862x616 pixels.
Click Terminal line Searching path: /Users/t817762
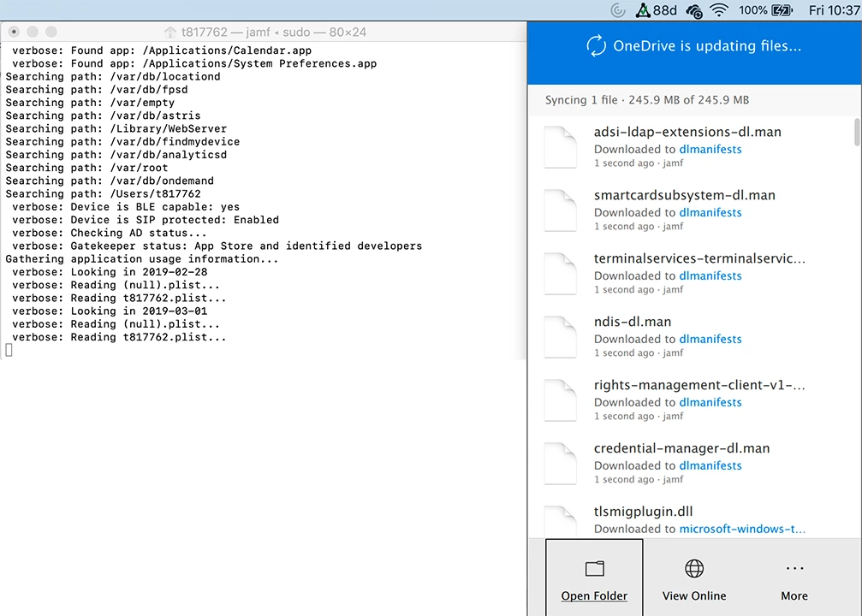coord(103,193)
